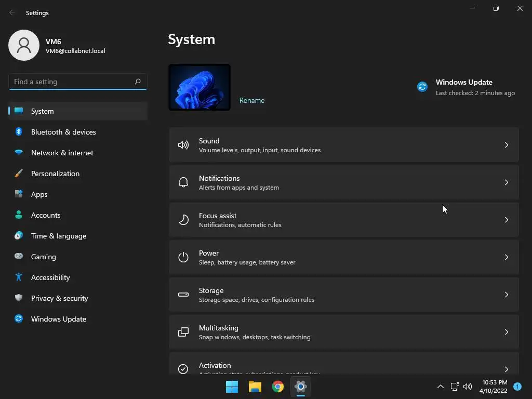Click the Activation checkmark icon
This screenshot has height=399, width=532.
(x=183, y=369)
